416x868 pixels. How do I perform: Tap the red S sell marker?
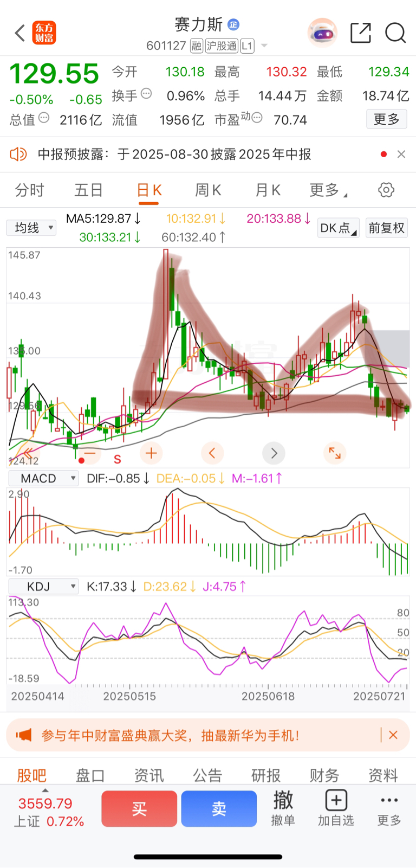coord(117,460)
